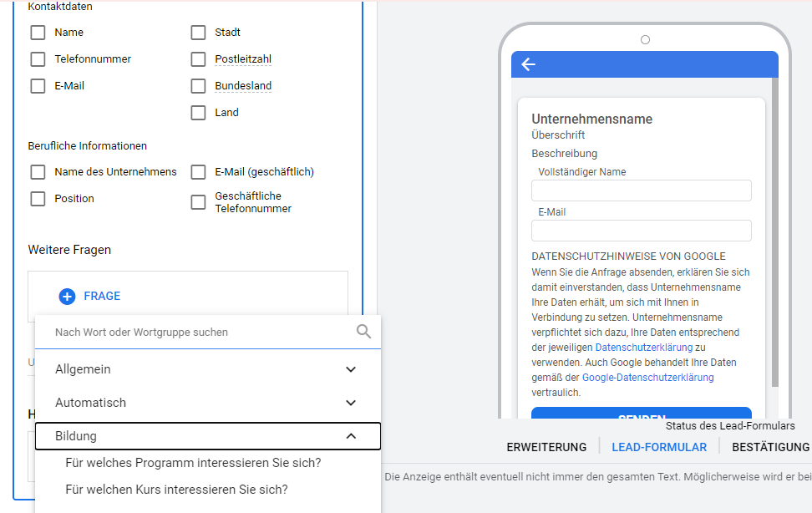Image resolution: width=812 pixels, height=513 pixels.
Task: Check the Geschäftliche Telefonnummer checkbox
Action: (x=198, y=201)
